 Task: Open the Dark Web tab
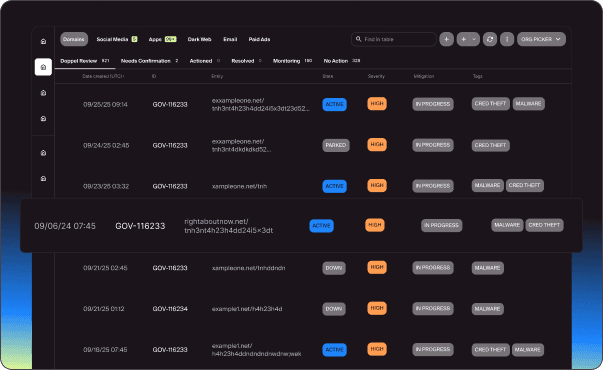(x=199, y=39)
